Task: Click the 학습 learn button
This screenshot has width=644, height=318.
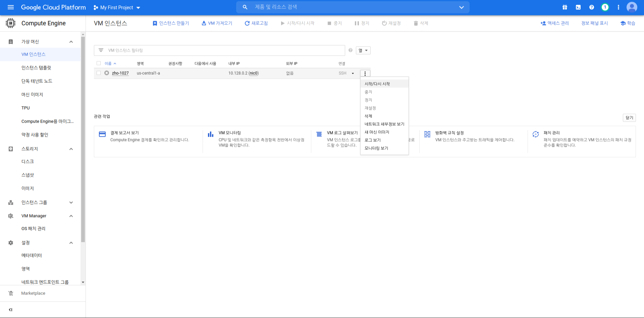Action: [x=628, y=23]
